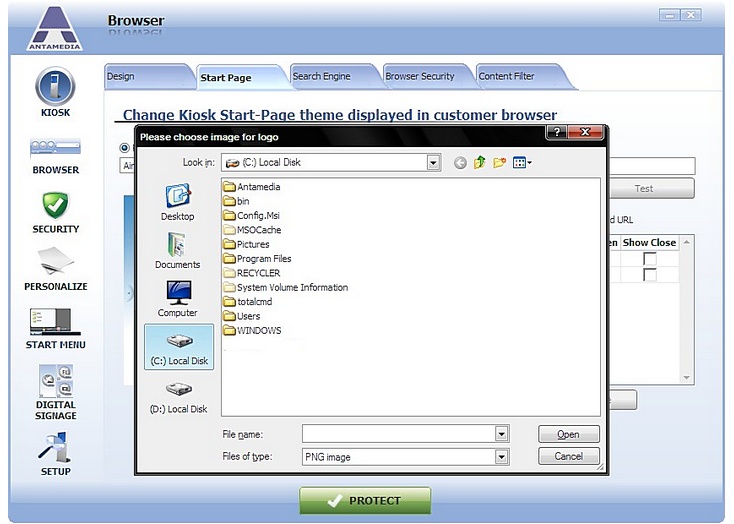Open the Kiosk section icon
The height and width of the screenshot is (524, 734).
click(x=55, y=88)
